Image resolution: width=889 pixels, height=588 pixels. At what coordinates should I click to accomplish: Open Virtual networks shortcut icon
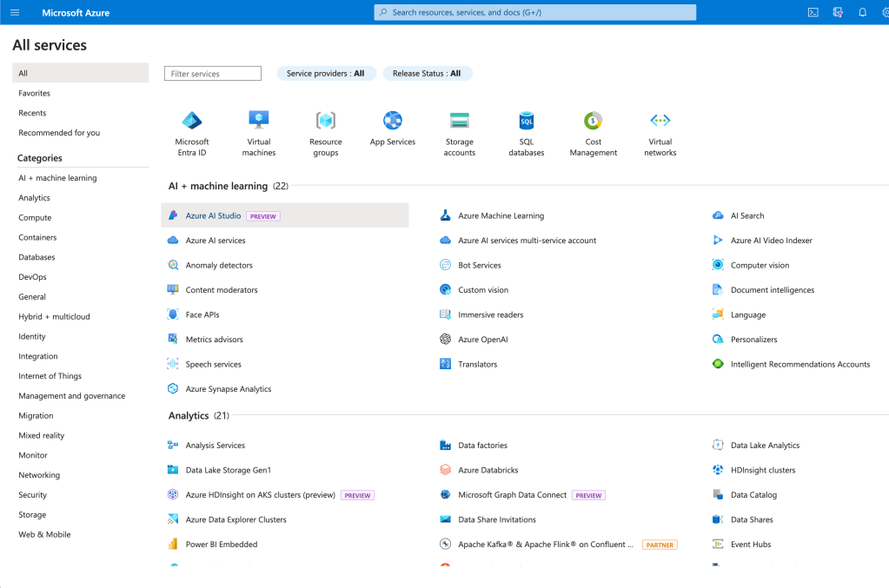tap(660, 120)
